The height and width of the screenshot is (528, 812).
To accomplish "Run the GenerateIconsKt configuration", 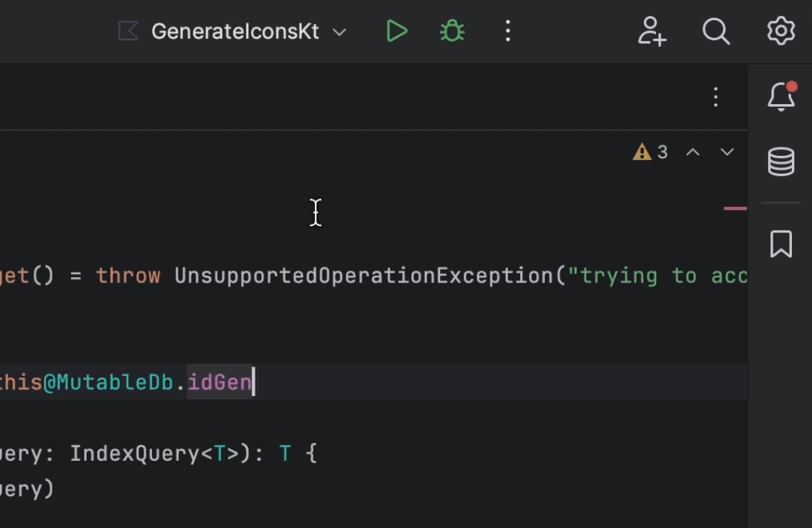I will (397, 32).
